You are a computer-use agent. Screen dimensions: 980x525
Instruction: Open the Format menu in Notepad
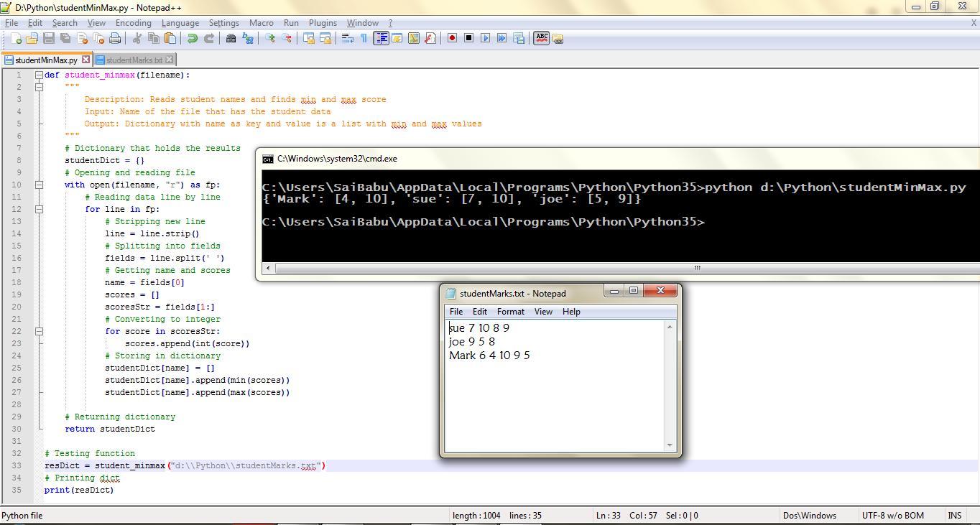click(510, 312)
